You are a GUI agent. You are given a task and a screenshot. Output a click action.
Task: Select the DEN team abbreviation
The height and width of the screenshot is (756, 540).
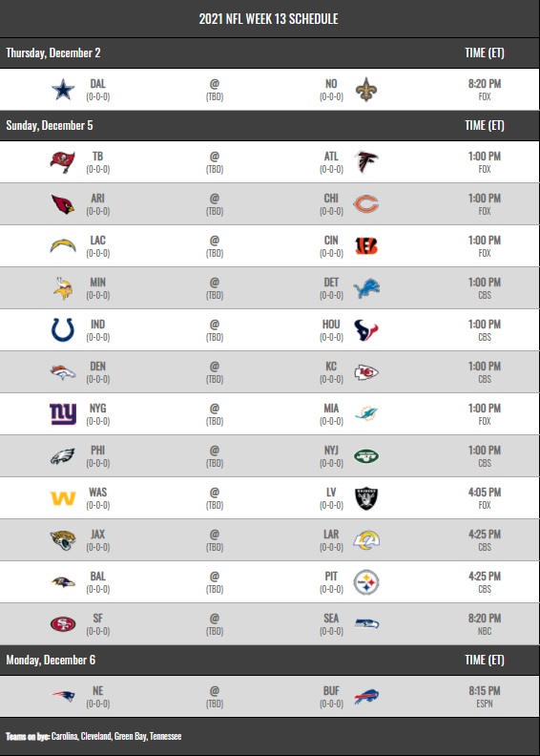[x=97, y=366]
